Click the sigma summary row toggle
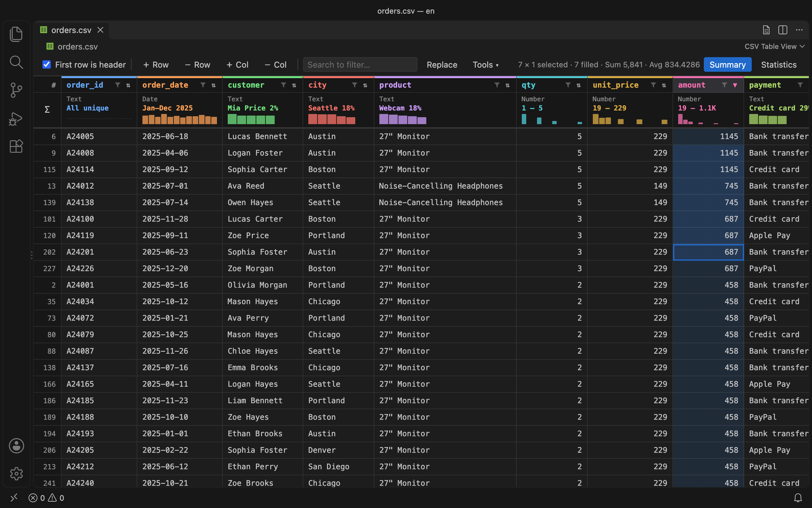 tap(47, 110)
